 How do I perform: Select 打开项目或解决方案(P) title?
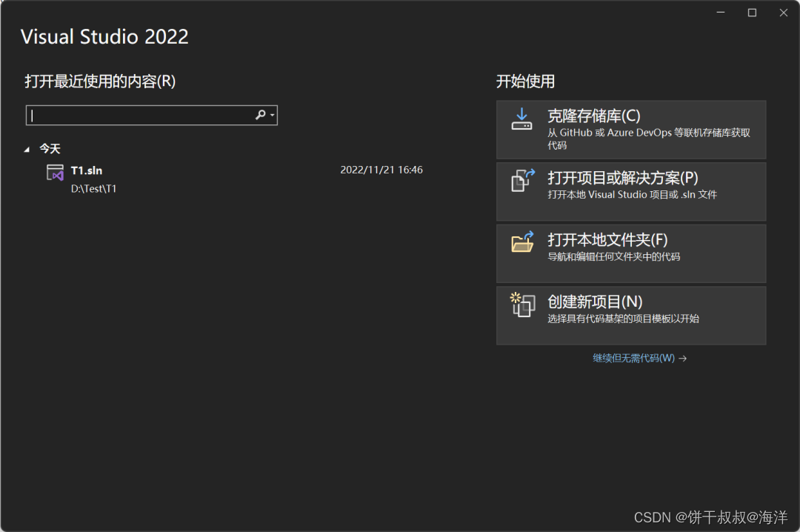point(623,178)
